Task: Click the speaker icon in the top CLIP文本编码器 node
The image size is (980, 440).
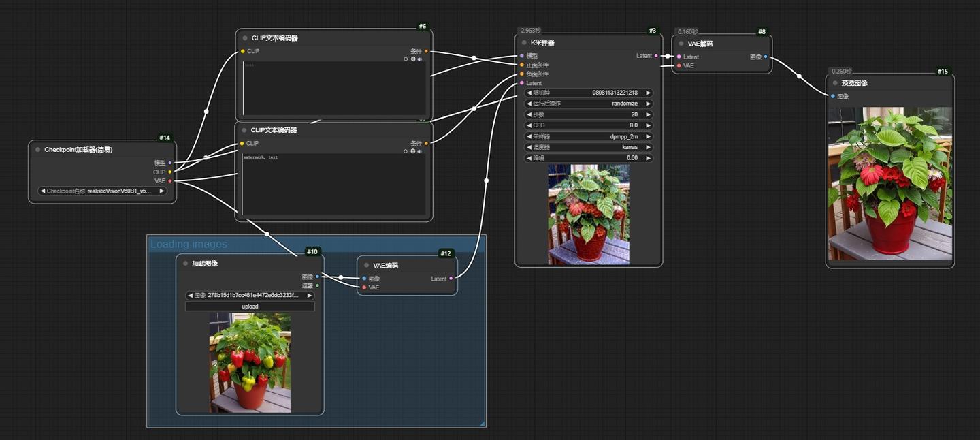Action: pos(420,59)
